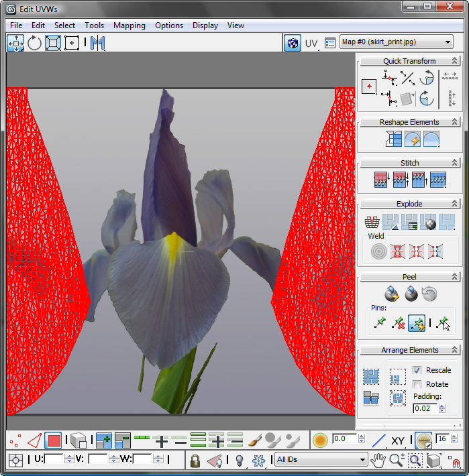
Task: Click Align Horizontally to Pivot icon
Action: 389,78
